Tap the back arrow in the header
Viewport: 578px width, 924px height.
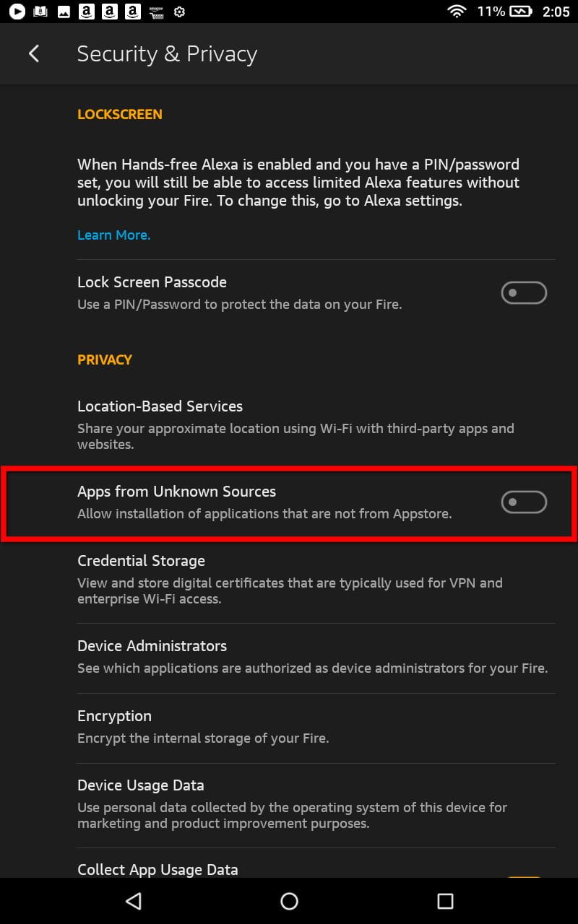[x=33, y=54]
